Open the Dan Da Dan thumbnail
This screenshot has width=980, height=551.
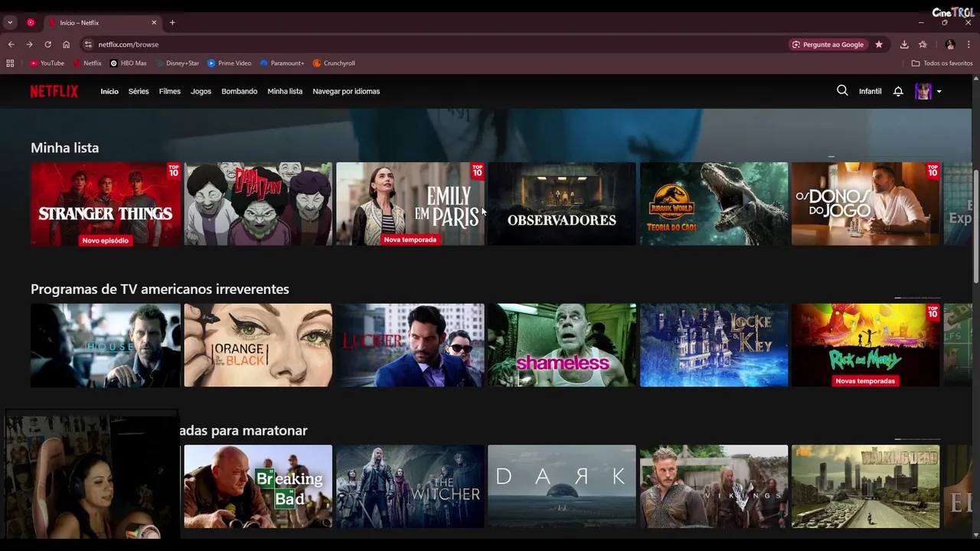pos(258,204)
